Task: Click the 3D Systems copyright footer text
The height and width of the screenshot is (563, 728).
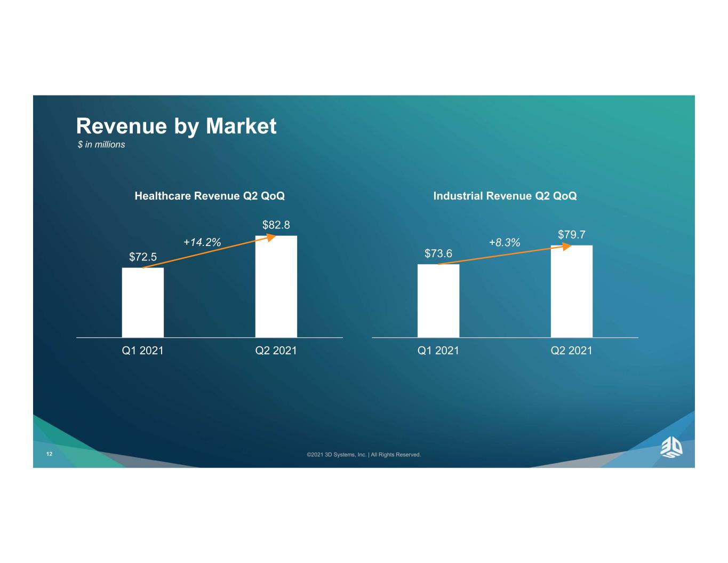Action: [364, 455]
